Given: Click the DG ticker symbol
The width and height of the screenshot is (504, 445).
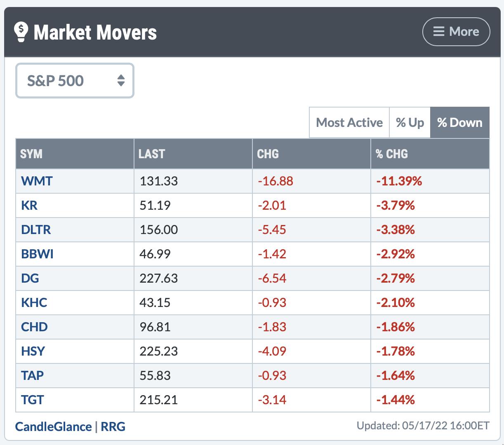Looking at the screenshot, I should (x=30, y=278).
